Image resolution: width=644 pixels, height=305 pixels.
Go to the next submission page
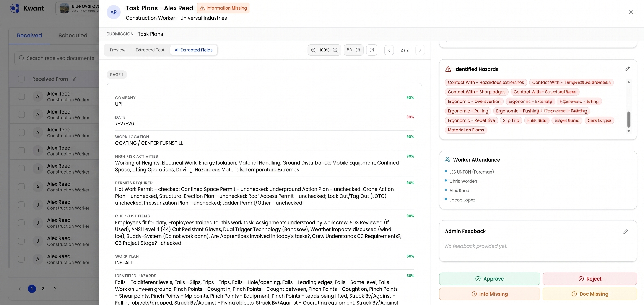coord(420,50)
